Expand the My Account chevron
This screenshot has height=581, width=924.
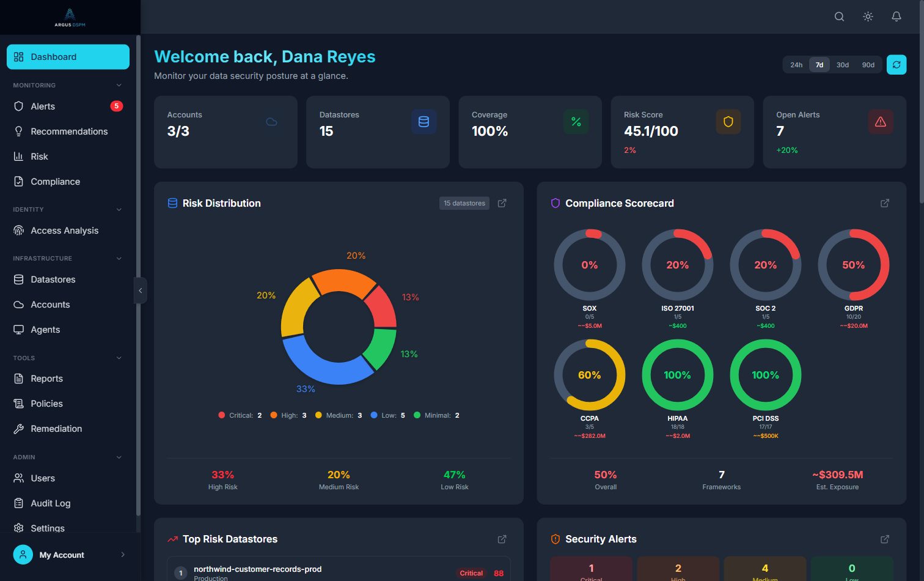point(123,555)
